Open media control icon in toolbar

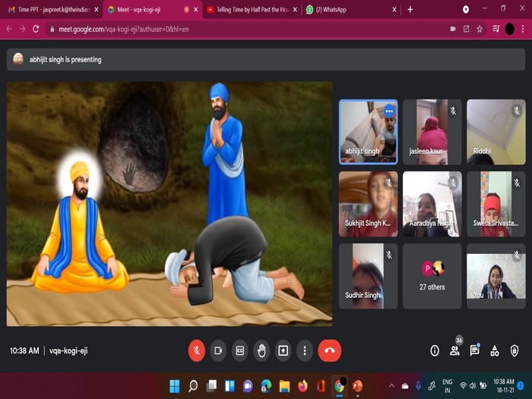coord(496,29)
